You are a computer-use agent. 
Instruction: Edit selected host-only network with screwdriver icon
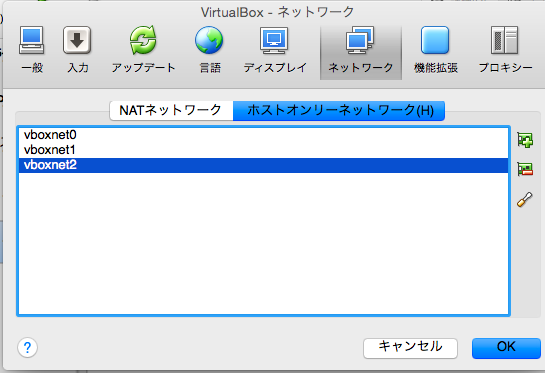(525, 199)
